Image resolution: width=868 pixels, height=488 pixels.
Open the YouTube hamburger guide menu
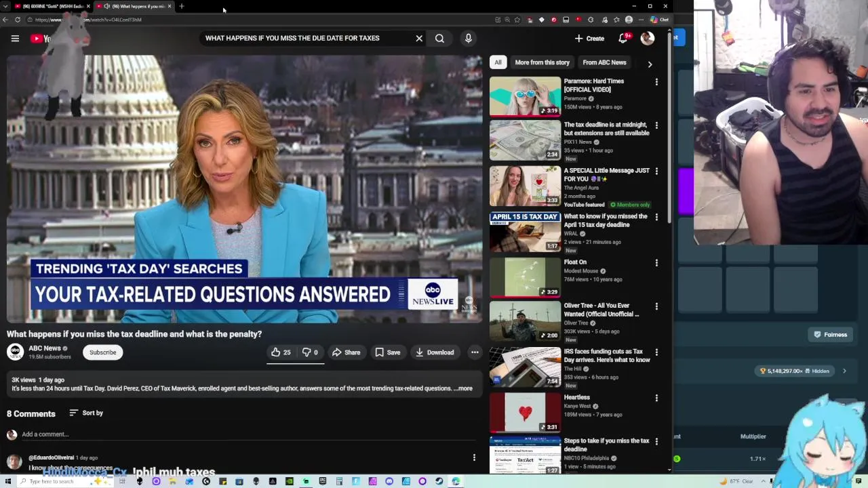pyautogui.click(x=15, y=39)
